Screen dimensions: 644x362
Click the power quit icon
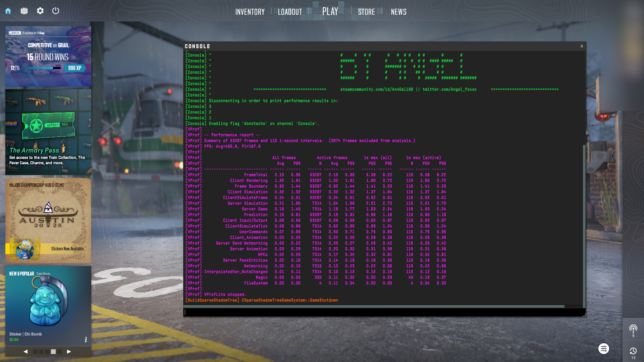click(x=56, y=11)
